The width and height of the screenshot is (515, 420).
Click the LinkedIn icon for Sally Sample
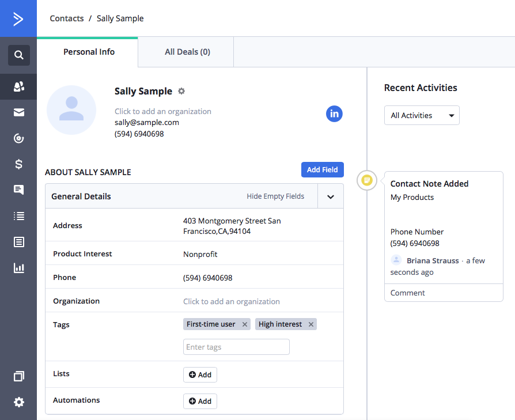pyautogui.click(x=334, y=113)
